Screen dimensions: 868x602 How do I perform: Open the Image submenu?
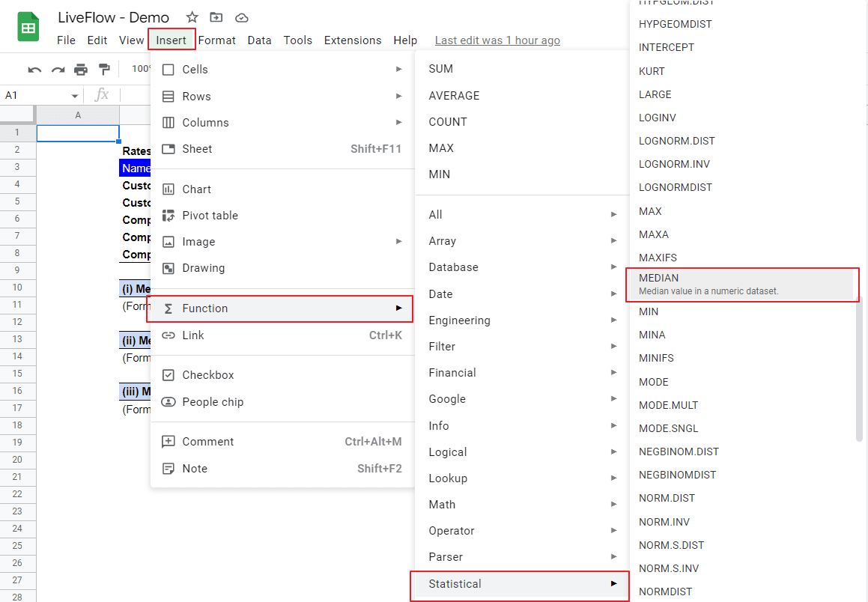(x=282, y=242)
